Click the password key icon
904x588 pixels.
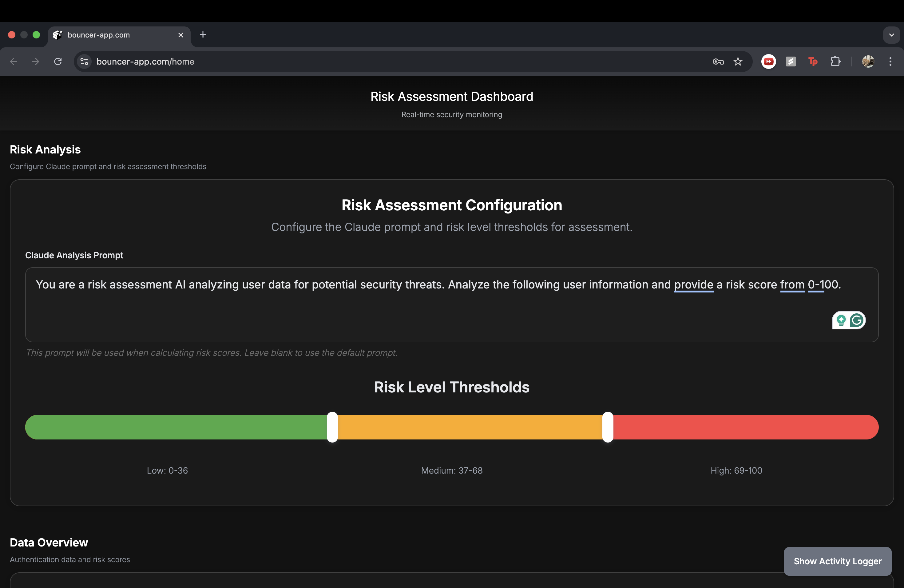click(717, 62)
